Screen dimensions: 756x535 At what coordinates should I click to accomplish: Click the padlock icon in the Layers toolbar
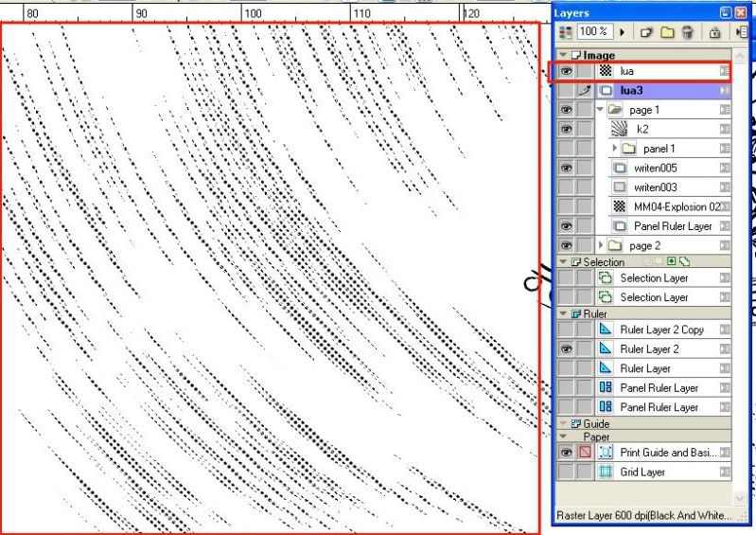(x=714, y=32)
